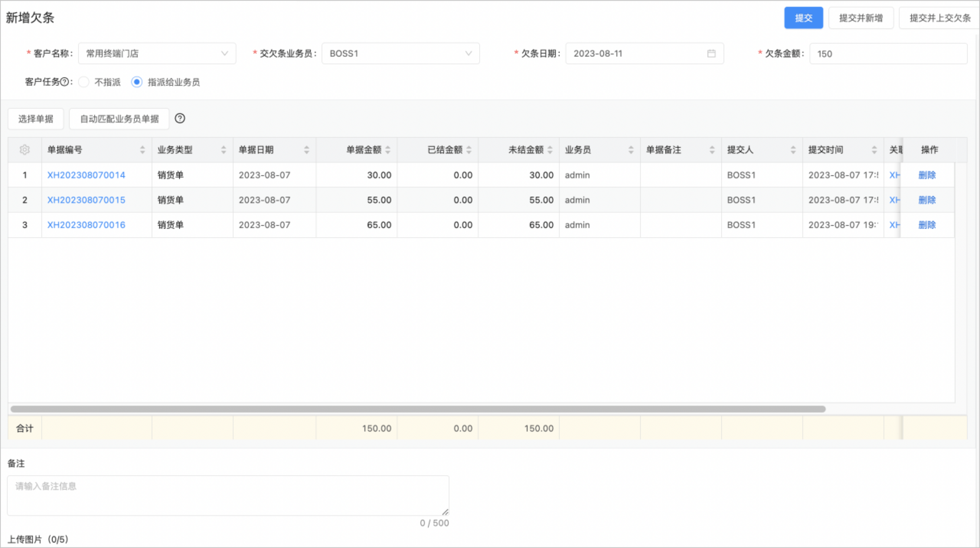Open table column settings gear icon
Image resolution: width=980 pixels, height=548 pixels.
click(x=24, y=150)
